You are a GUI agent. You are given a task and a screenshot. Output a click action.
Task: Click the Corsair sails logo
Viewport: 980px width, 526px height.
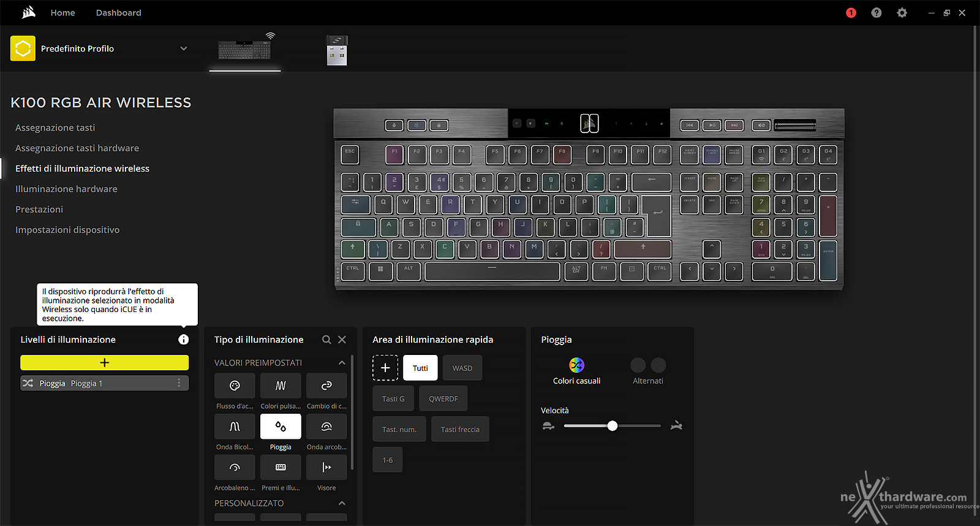tap(28, 13)
